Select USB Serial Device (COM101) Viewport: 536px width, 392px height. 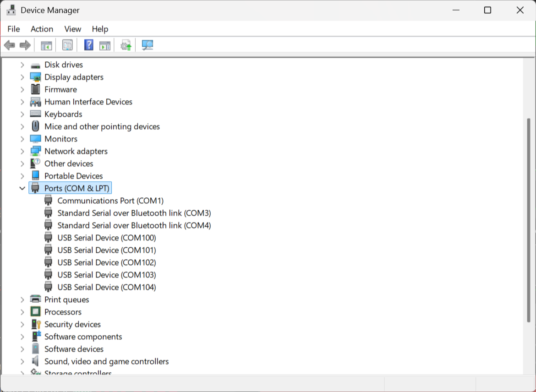pos(107,250)
